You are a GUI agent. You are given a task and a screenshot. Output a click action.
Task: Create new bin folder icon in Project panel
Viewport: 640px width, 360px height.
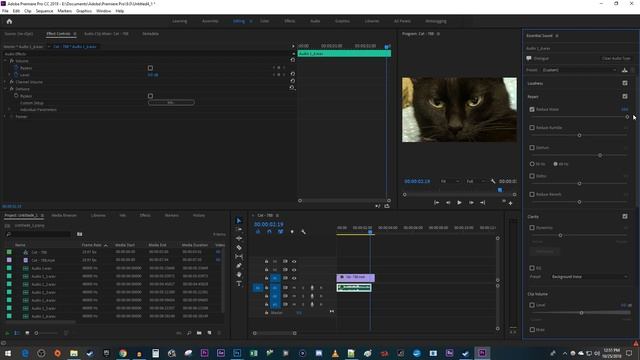199,333
